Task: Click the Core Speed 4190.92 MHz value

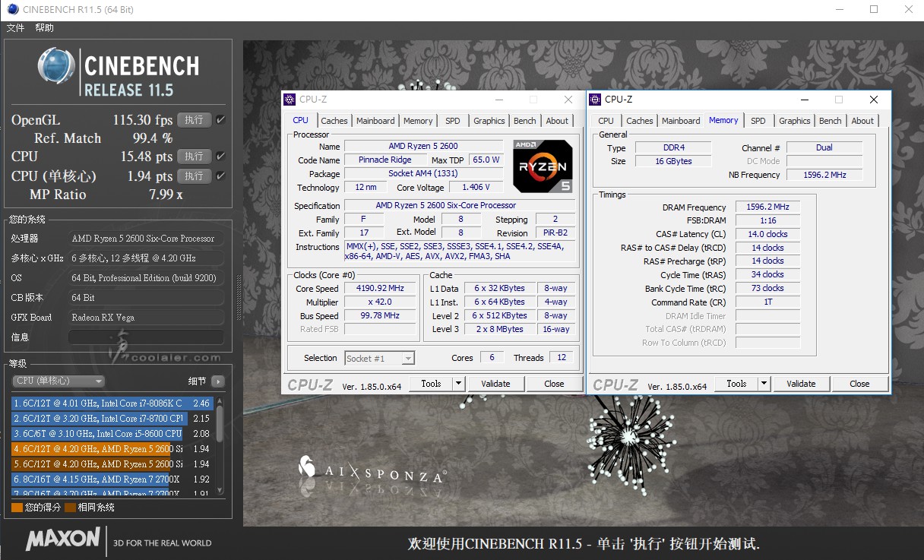Action: click(380, 289)
